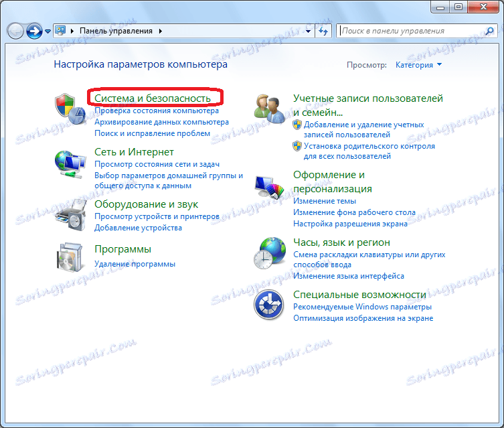Click the Control Panel icon in address bar
Screen dimensions: 504x428
tap(60, 31)
